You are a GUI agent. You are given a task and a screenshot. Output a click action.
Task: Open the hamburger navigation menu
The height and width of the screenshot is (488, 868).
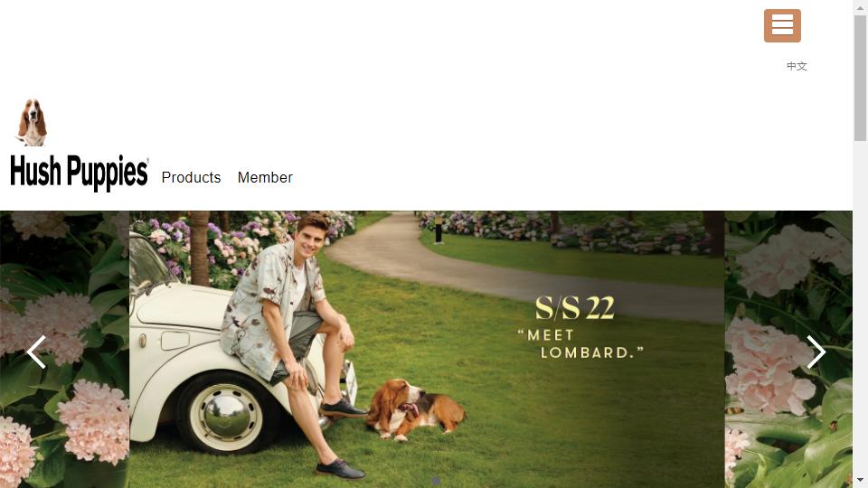pos(782,25)
